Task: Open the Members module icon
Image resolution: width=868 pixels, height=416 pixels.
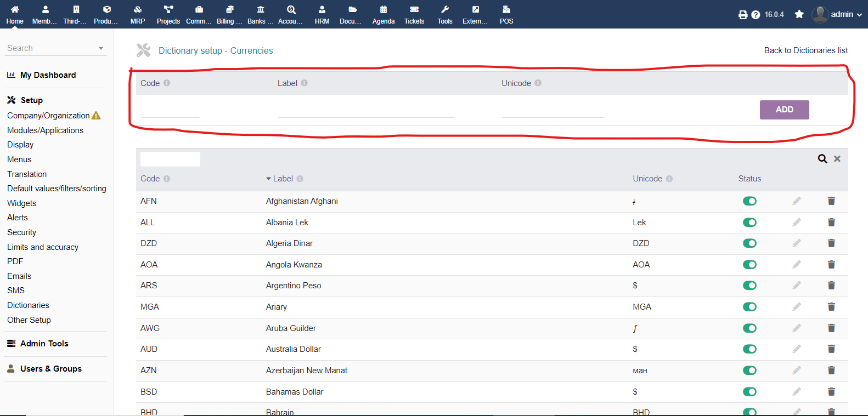Action: click(x=46, y=9)
